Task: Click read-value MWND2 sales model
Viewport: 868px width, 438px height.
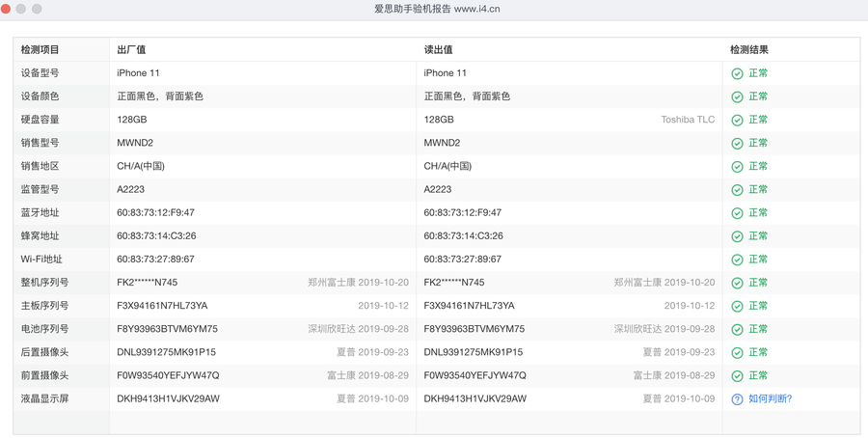Action: pyautogui.click(x=442, y=143)
